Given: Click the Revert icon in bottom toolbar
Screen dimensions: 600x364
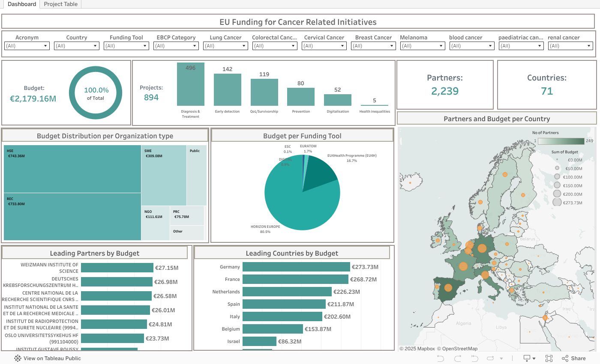Looking at the screenshot, I should tap(475, 358).
